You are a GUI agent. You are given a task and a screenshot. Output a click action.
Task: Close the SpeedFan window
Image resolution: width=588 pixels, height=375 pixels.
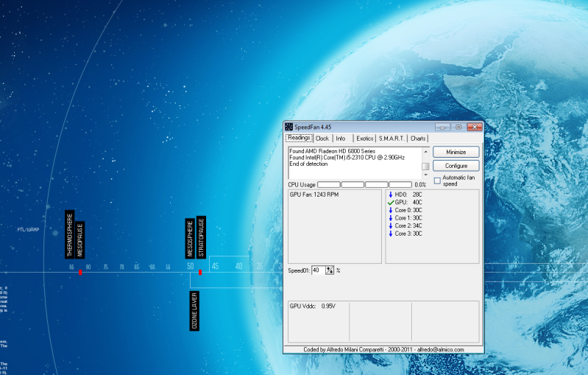click(473, 127)
